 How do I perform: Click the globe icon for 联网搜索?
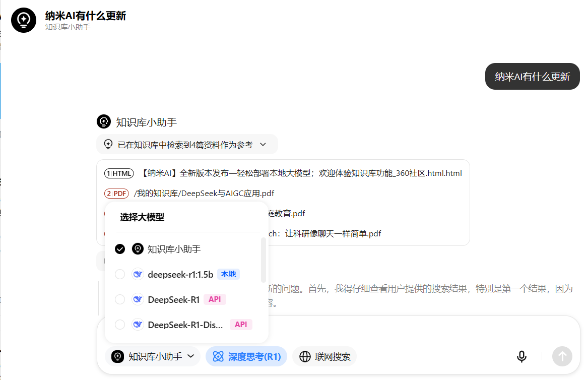point(305,357)
